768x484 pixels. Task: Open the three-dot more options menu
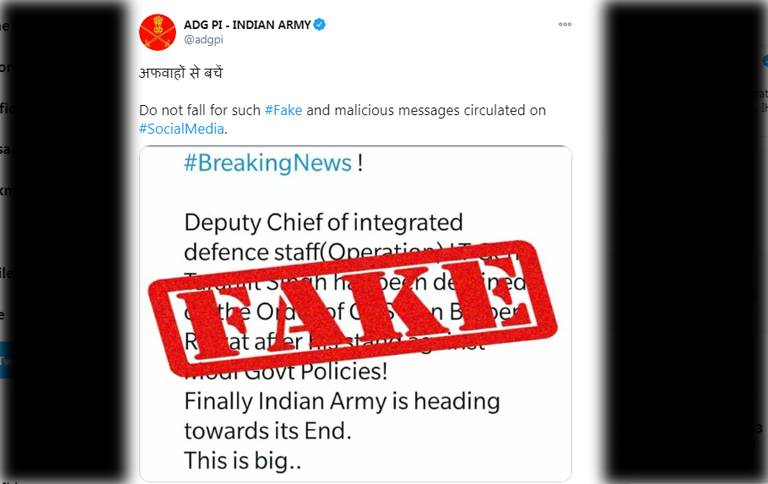tap(565, 24)
